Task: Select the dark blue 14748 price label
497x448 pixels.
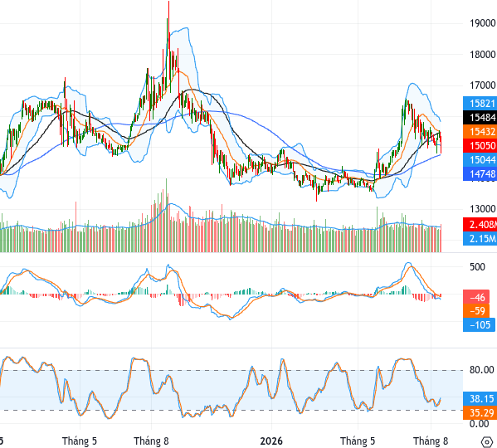Action: pyautogui.click(x=480, y=173)
